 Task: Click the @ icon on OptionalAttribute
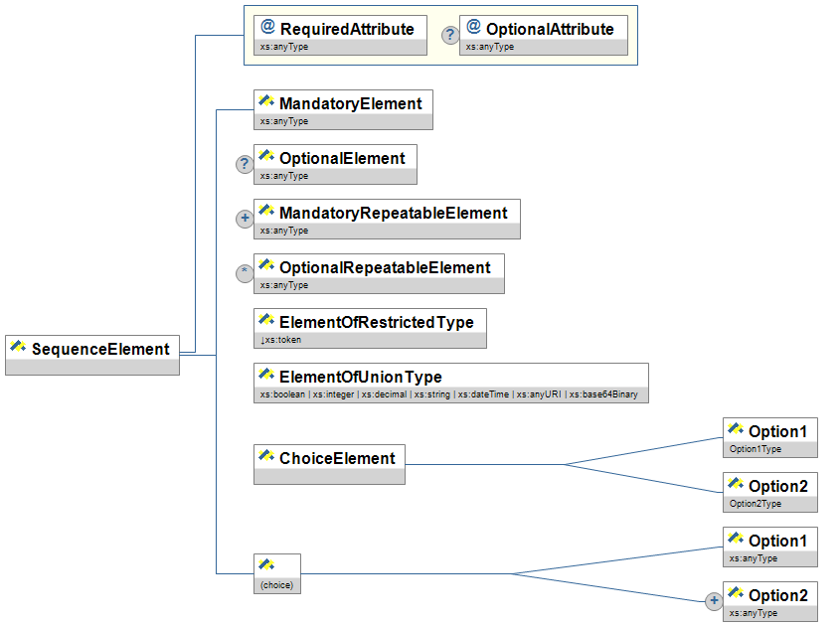tap(473, 28)
